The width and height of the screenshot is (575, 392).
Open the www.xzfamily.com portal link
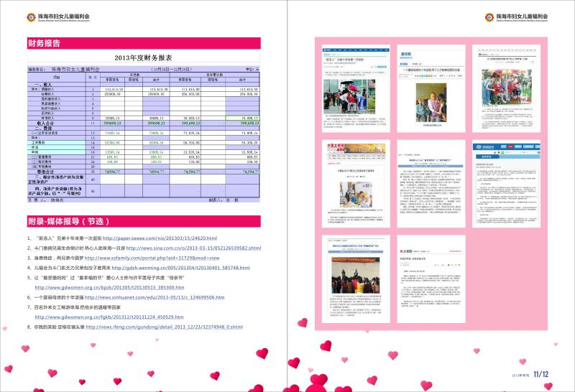pyautogui.click(x=152, y=258)
